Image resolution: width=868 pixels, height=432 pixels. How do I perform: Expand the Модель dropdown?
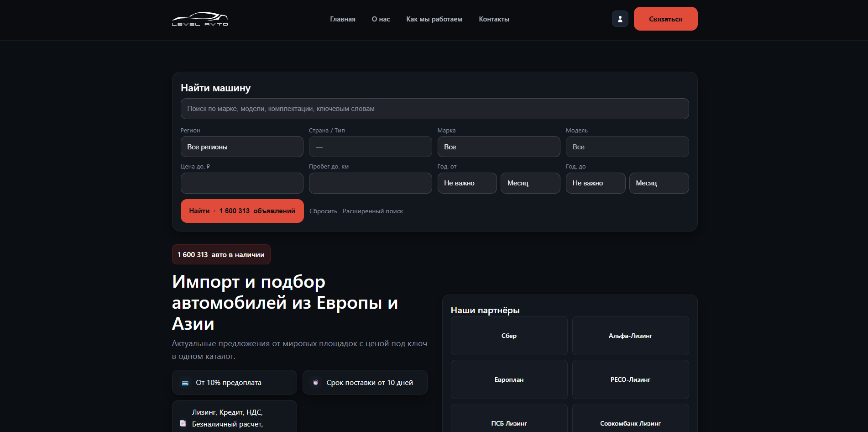(x=627, y=147)
